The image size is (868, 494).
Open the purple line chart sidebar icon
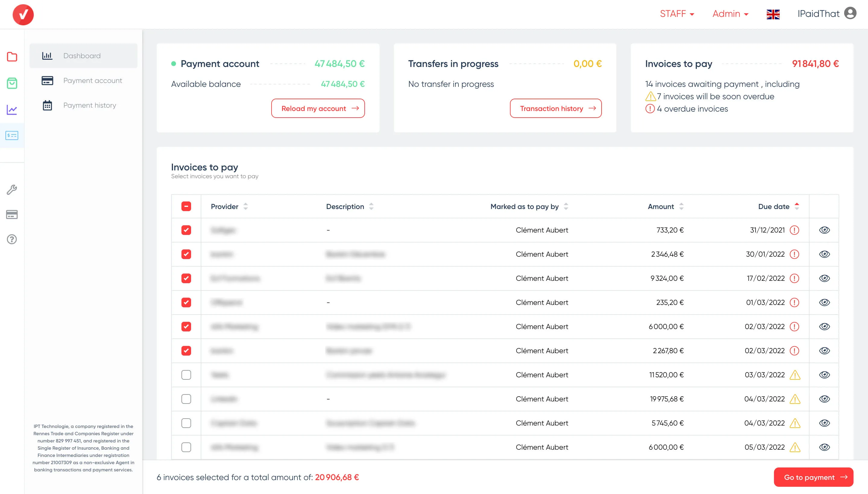point(12,109)
